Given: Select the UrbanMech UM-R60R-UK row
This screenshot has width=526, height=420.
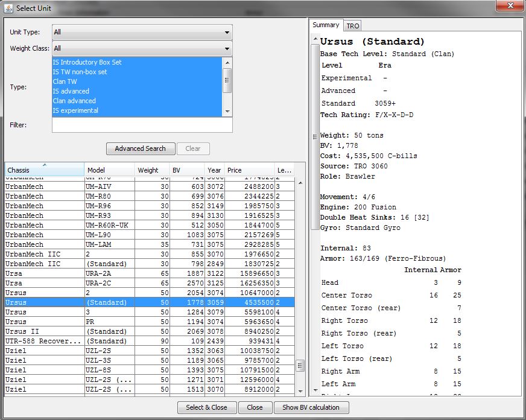Looking at the screenshot, I should tap(150, 225).
